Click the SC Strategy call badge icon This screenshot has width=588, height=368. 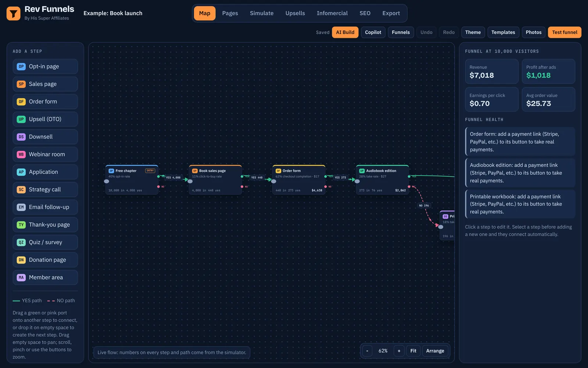click(21, 190)
